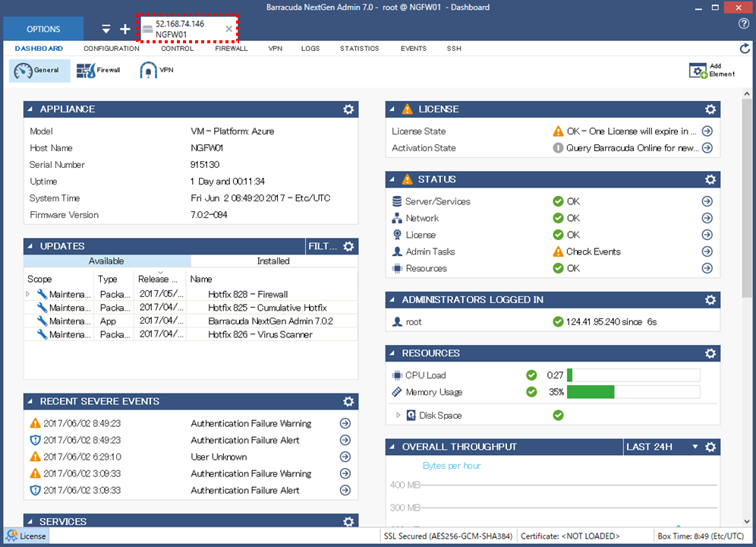Collapse the STATUS panel
756x547 pixels.
click(x=392, y=179)
